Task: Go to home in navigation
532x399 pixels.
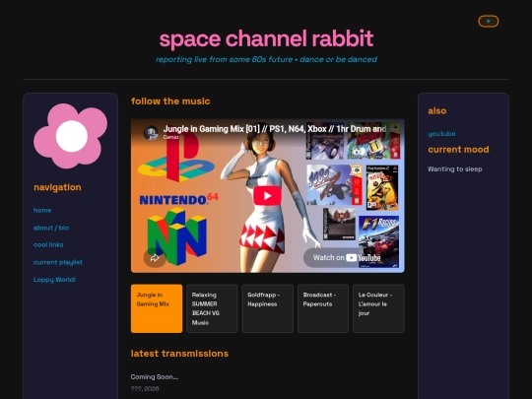Action: pos(42,211)
